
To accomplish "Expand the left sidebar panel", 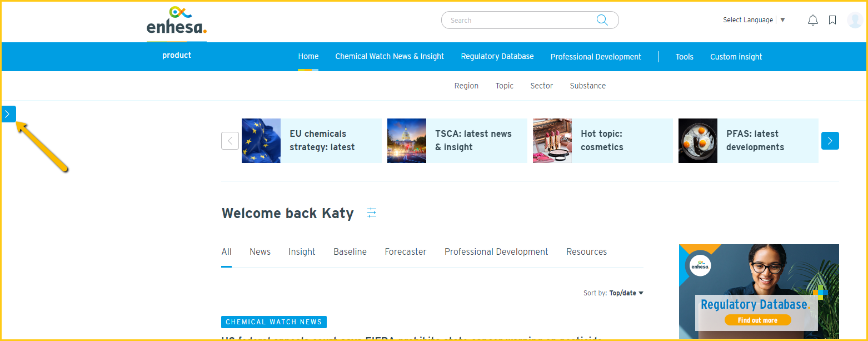I will pyautogui.click(x=9, y=114).
